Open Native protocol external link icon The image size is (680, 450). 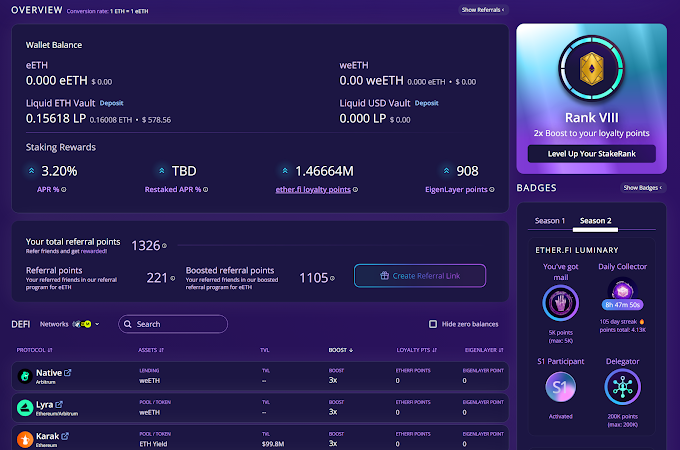tap(68, 372)
